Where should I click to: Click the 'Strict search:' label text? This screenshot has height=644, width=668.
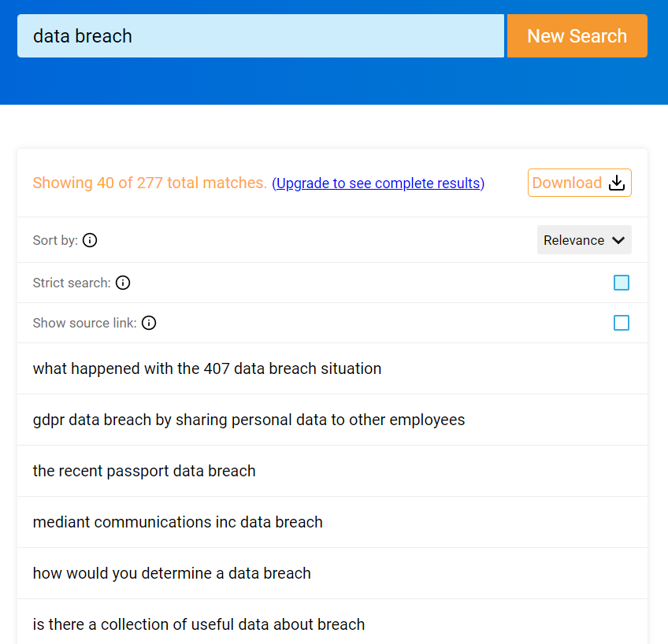pyautogui.click(x=72, y=283)
